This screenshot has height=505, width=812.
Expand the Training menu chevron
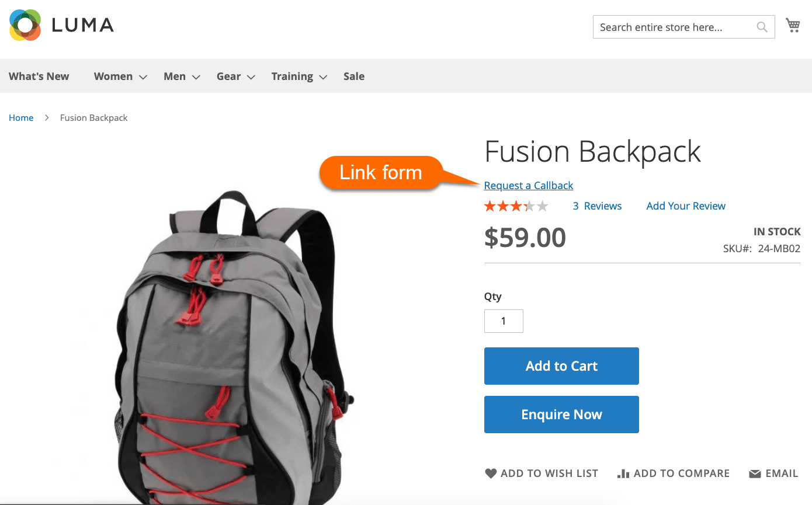[323, 77]
